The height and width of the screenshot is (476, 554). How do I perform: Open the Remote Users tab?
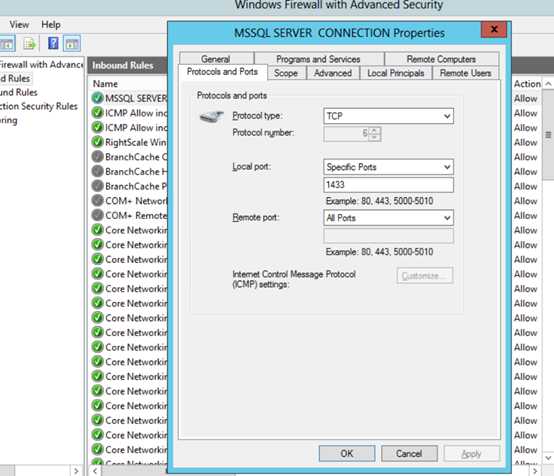tap(465, 73)
